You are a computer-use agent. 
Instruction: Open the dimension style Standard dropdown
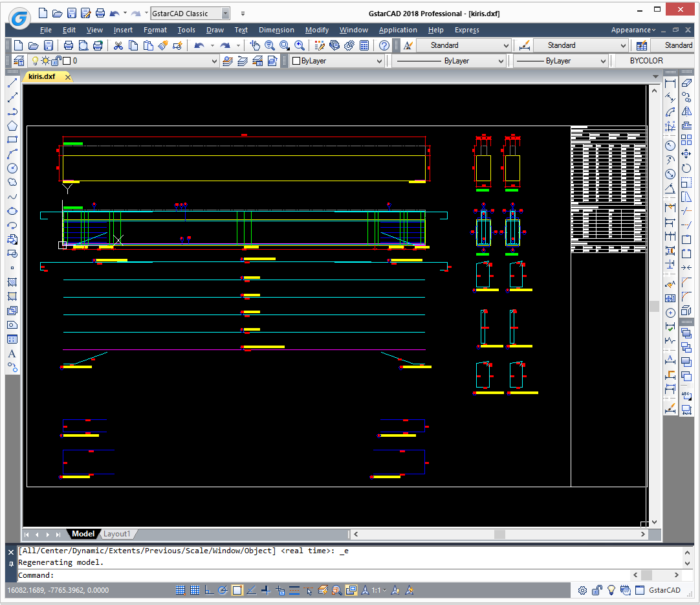coord(623,45)
